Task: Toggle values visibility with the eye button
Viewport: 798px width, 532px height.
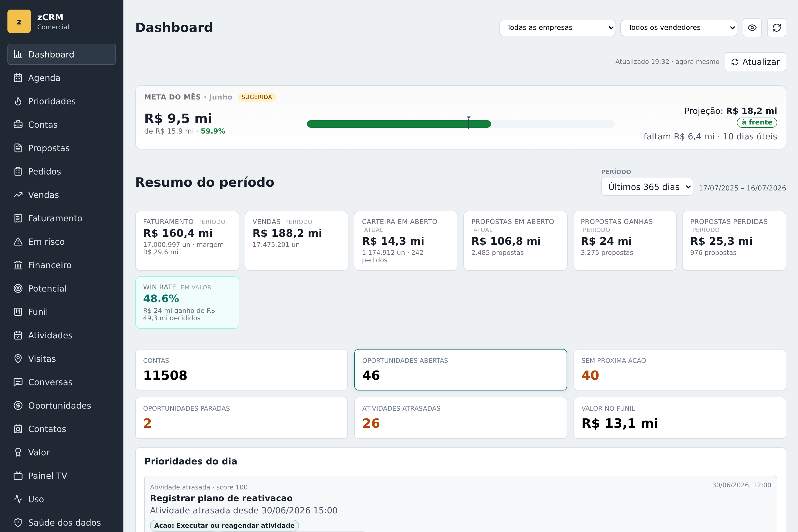Action: 752,27
